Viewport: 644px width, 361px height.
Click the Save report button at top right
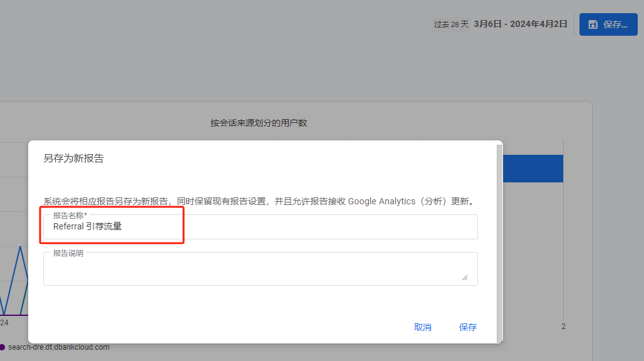point(608,24)
